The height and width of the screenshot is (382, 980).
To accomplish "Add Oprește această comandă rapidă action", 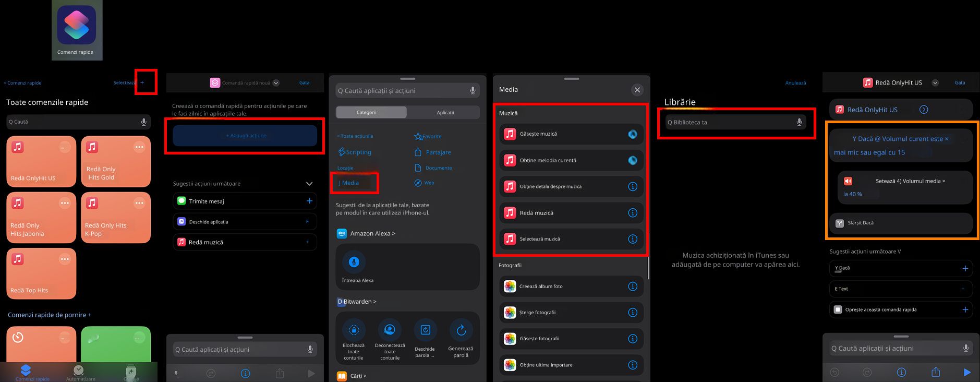I will click(965, 309).
